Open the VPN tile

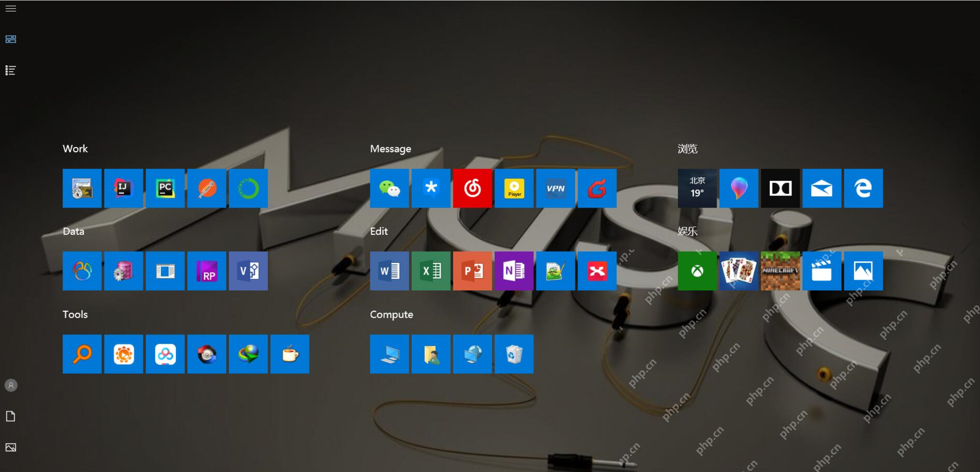[556, 188]
